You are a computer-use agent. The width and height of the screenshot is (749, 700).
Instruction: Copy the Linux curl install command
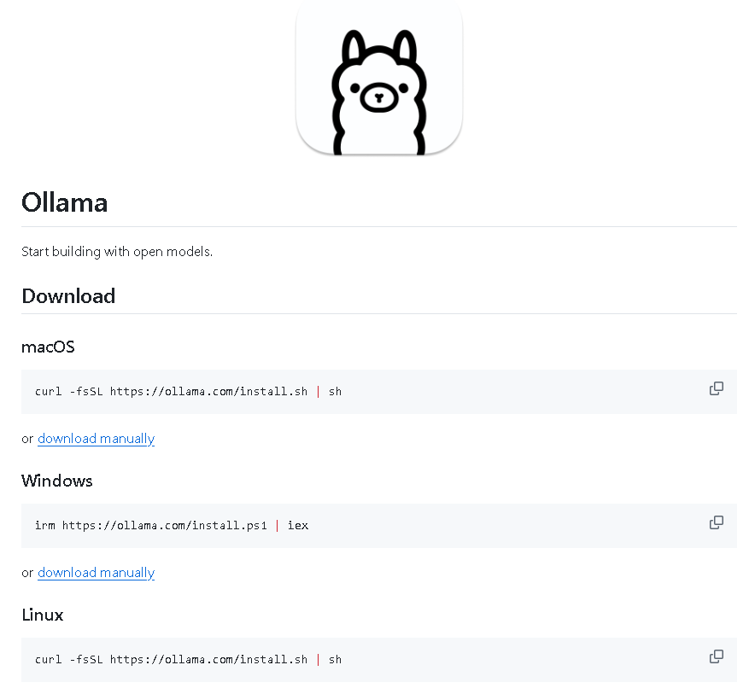pos(716,656)
